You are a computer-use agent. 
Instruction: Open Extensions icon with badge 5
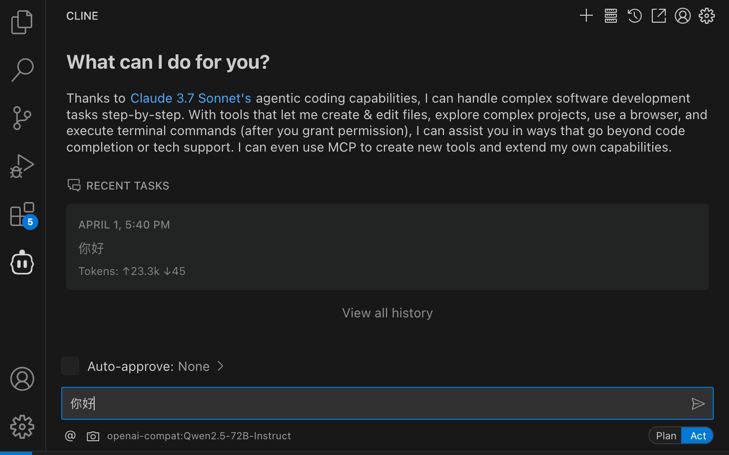[23, 215]
